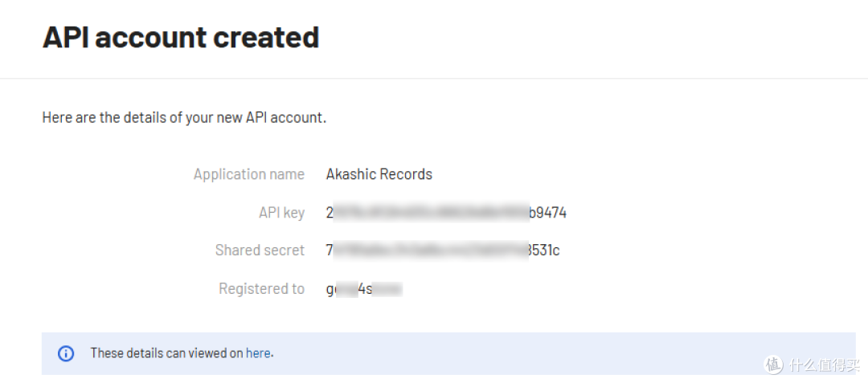Click the blurred middle portion of the shared secret
This screenshot has height=383, width=868.
[x=431, y=251]
